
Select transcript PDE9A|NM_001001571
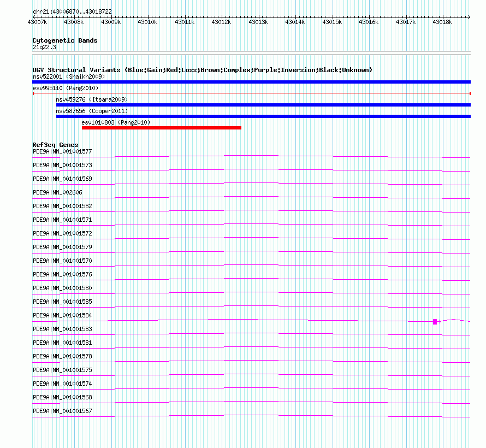click(62, 220)
